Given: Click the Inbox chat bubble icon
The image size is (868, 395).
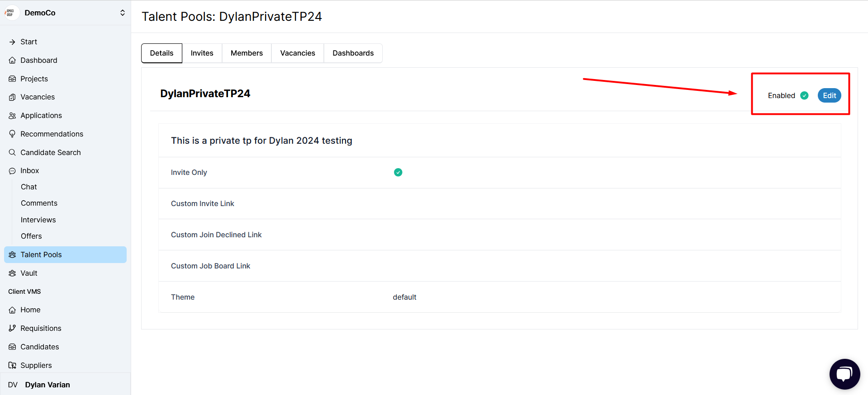Looking at the screenshot, I should 12,171.
